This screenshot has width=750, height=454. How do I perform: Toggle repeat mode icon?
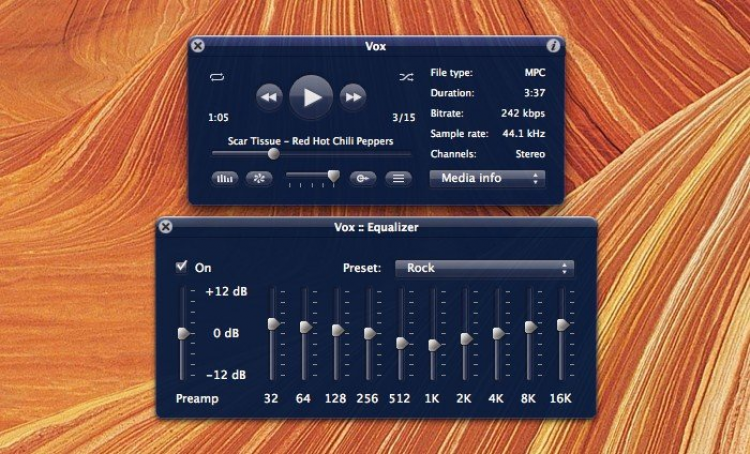[216, 76]
